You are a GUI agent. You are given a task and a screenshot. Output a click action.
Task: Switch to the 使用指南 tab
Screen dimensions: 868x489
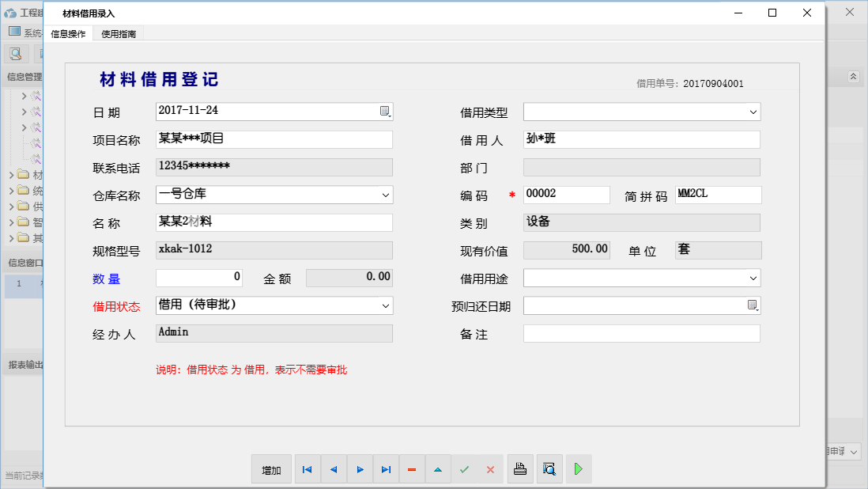[119, 34]
